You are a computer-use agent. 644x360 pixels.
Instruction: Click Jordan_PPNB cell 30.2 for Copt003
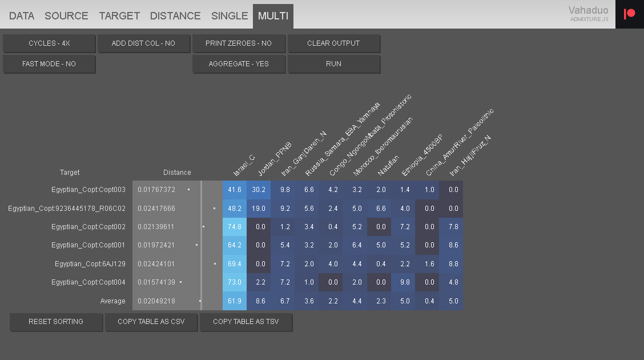point(258,190)
